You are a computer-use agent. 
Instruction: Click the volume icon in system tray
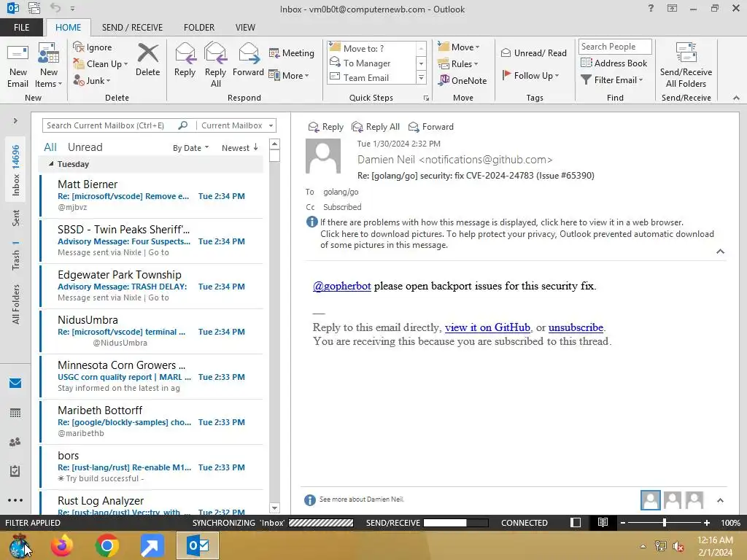tap(678, 546)
